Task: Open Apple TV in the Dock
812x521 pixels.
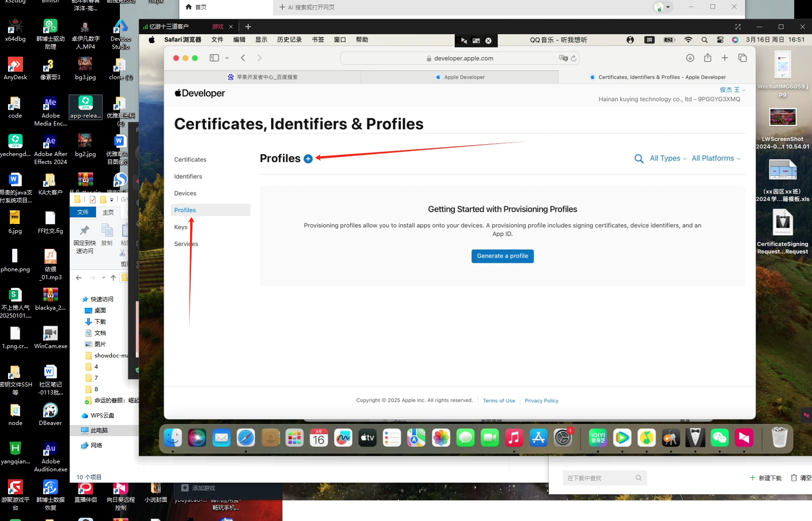Action: [368, 438]
